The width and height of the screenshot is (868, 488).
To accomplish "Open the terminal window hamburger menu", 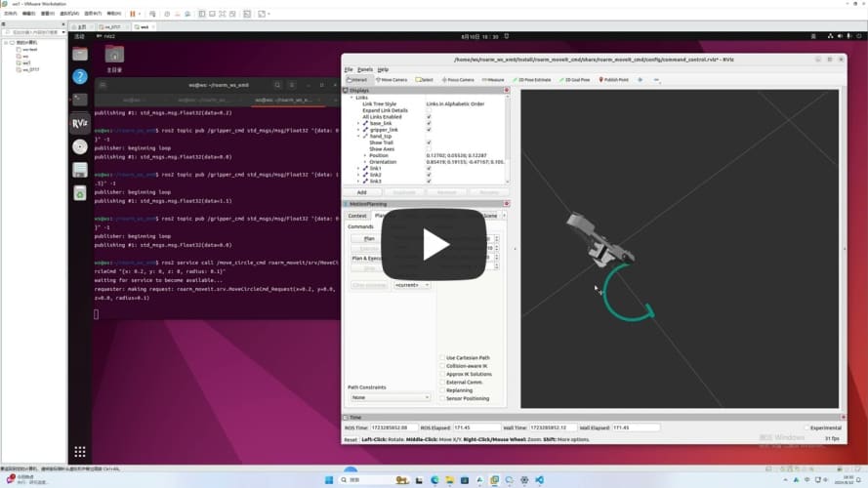I will click(292, 85).
